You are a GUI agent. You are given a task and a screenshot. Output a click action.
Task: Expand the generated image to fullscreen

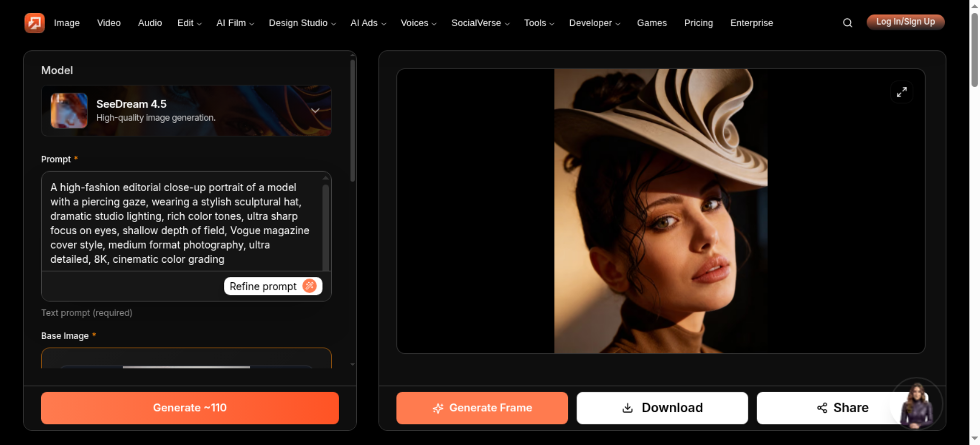[902, 92]
